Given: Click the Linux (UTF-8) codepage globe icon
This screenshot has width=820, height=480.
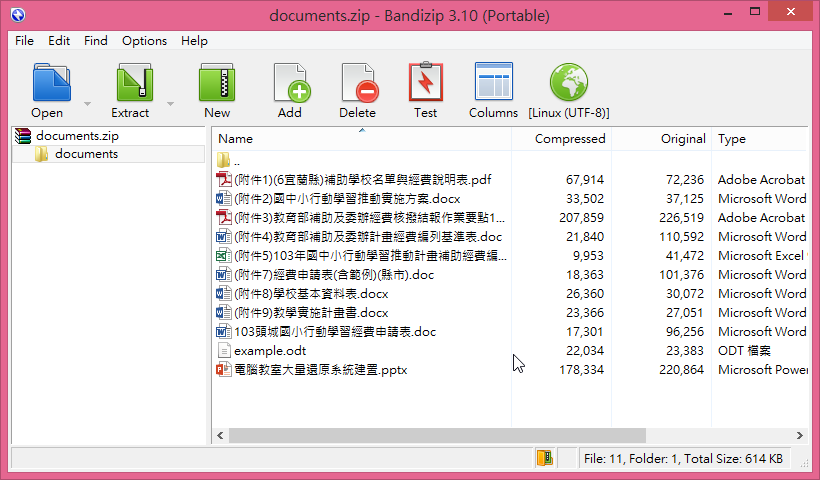Looking at the screenshot, I should [x=569, y=82].
